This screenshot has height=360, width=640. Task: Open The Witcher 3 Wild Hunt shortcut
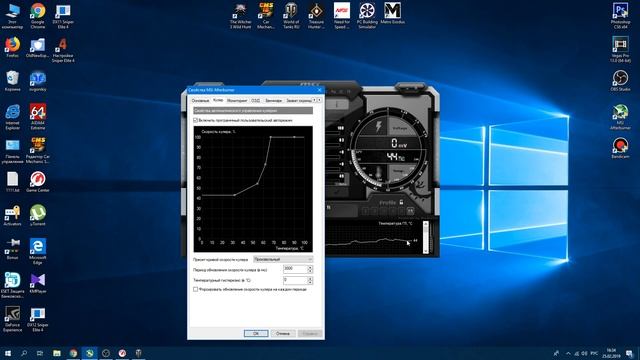coord(240,16)
